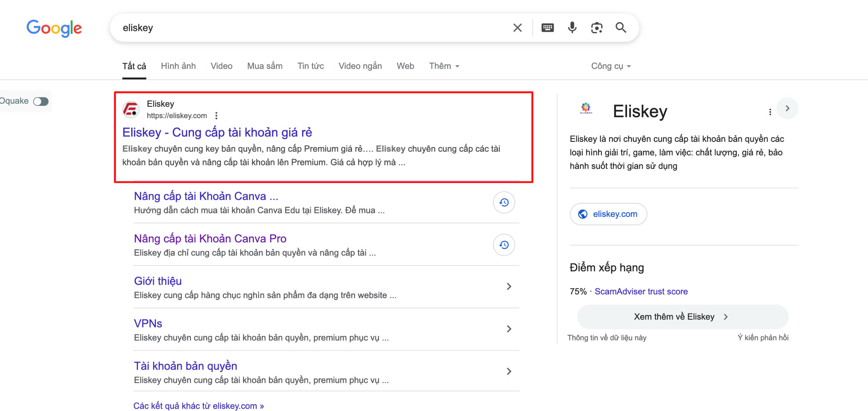Open the Giới thiệu sitelink

158,281
